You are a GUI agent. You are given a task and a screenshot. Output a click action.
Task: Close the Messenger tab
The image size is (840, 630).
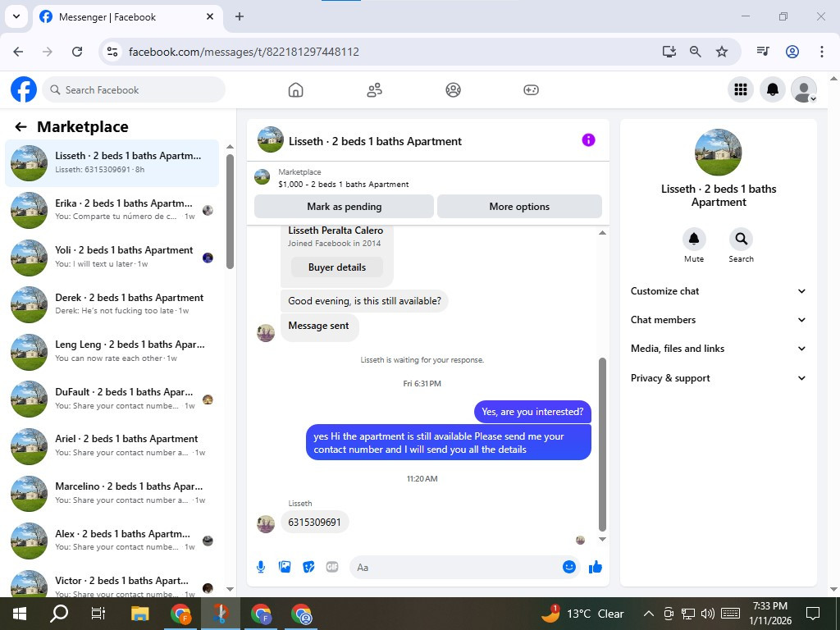(x=210, y=16)
